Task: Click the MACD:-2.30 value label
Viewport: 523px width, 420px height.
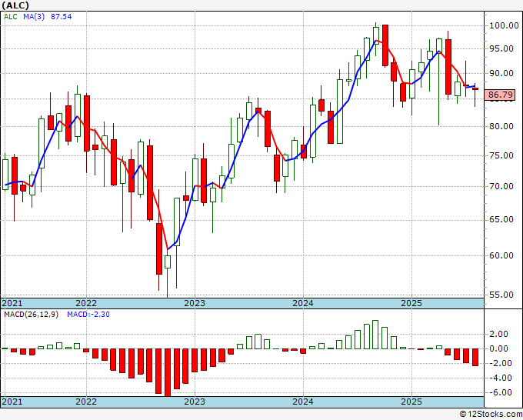Action: [x=88, y=315]
